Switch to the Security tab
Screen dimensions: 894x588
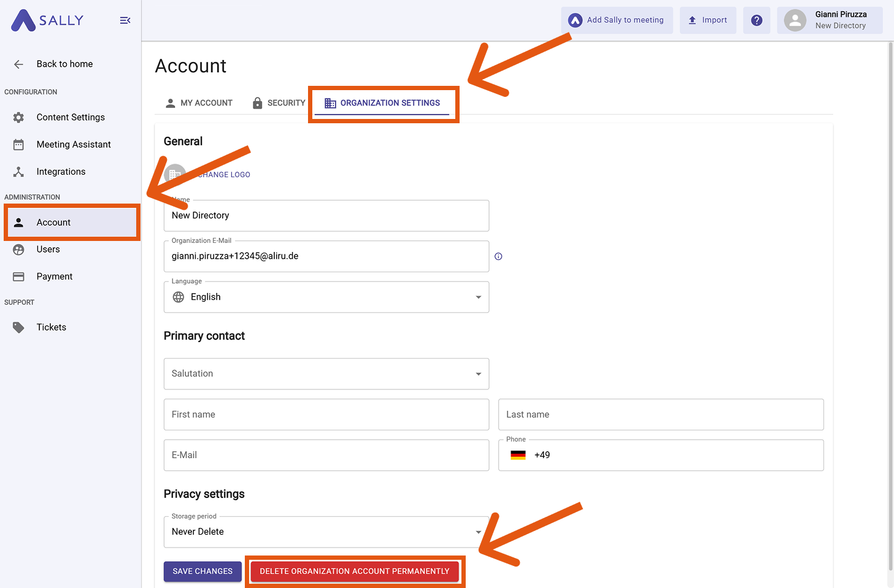pos(279,103)
